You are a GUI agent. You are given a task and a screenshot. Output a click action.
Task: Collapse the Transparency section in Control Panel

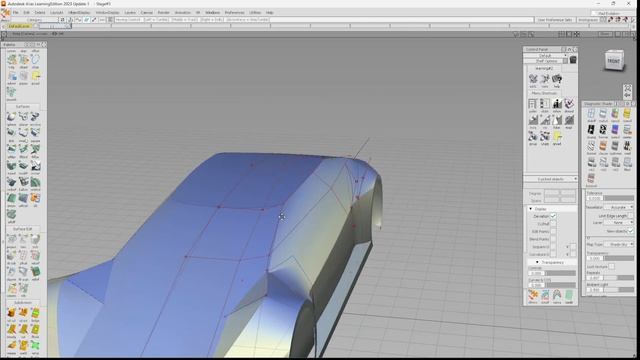click(537, 262)
